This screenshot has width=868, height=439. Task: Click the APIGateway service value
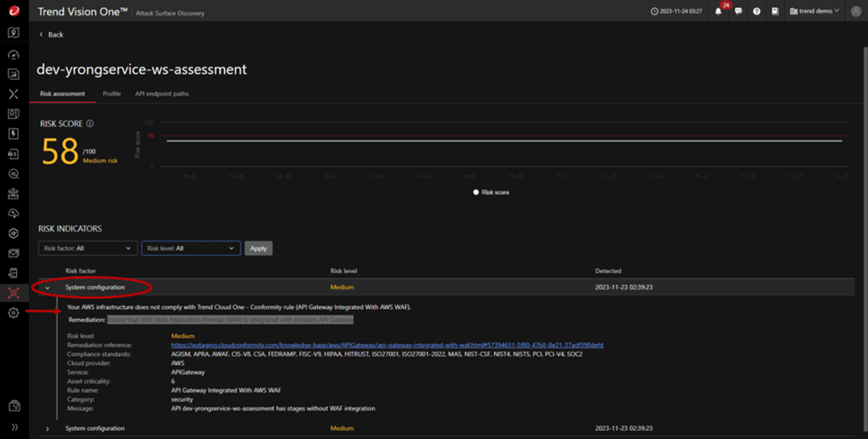(188, 372)
